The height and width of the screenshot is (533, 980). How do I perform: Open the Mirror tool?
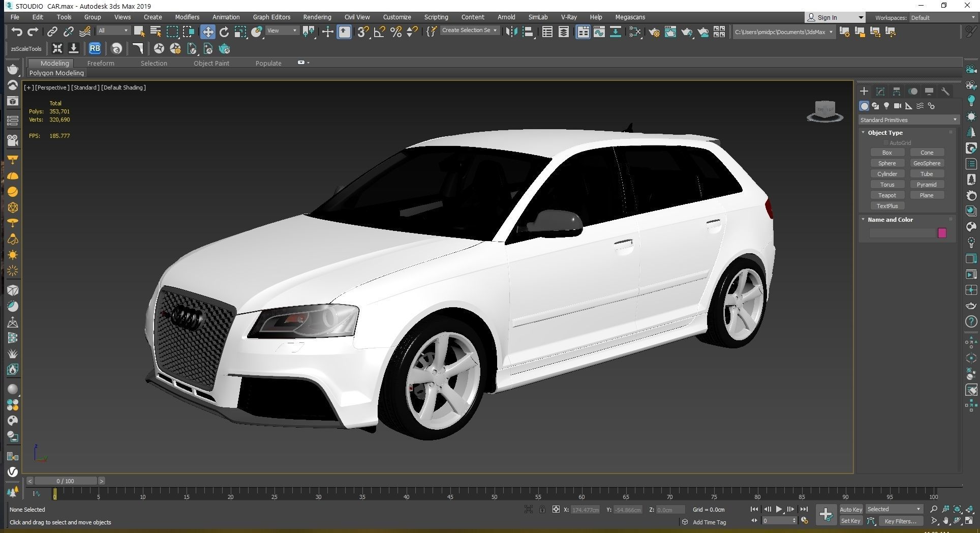(511, 32)
